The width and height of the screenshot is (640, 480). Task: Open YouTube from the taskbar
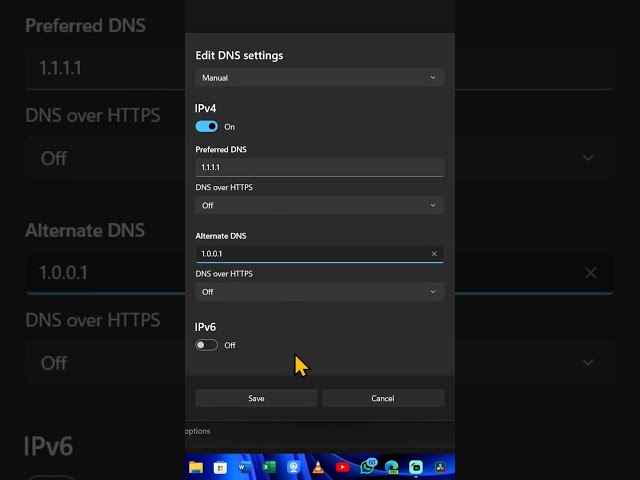tap(342, 467)
